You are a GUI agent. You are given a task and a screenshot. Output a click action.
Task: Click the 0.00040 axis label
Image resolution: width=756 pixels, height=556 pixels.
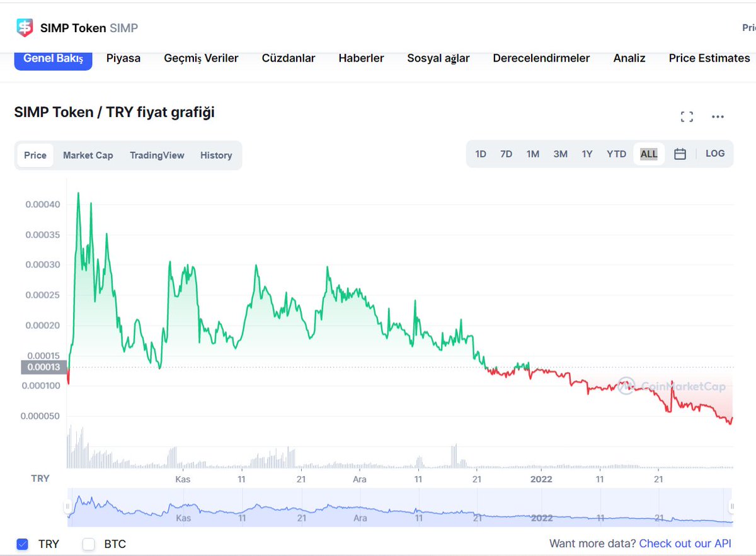pyautogui.click(x=43, y=205)
